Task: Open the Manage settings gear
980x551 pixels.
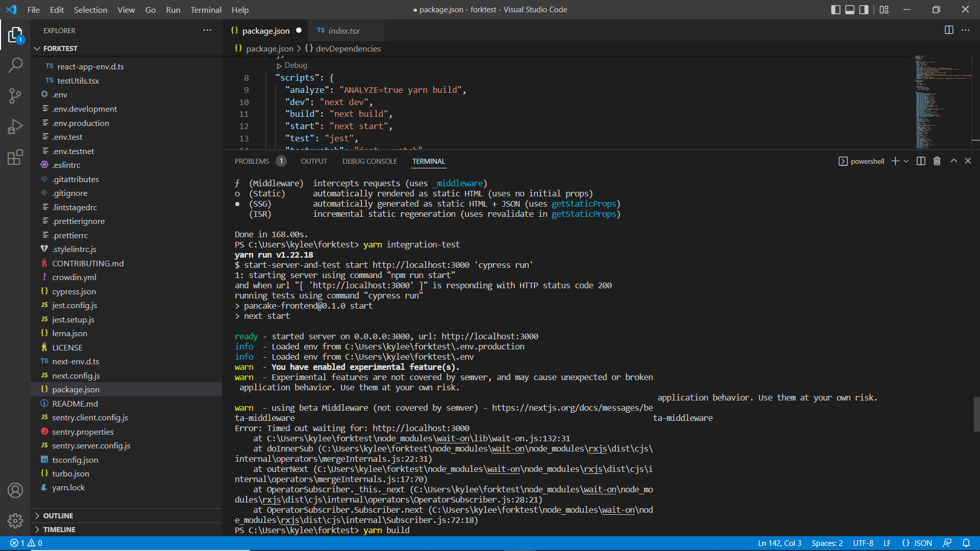Action: [x=16, y=521]
